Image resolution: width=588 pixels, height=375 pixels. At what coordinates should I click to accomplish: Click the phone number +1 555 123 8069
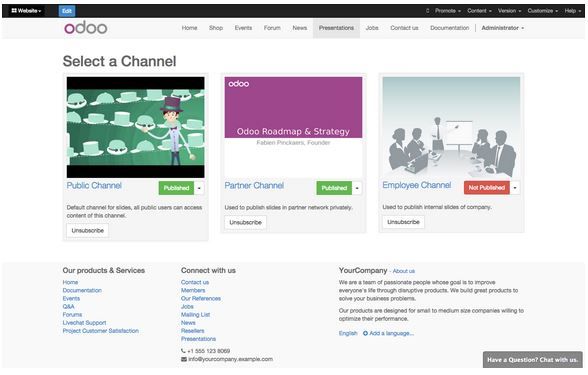[x=209, y=351]
